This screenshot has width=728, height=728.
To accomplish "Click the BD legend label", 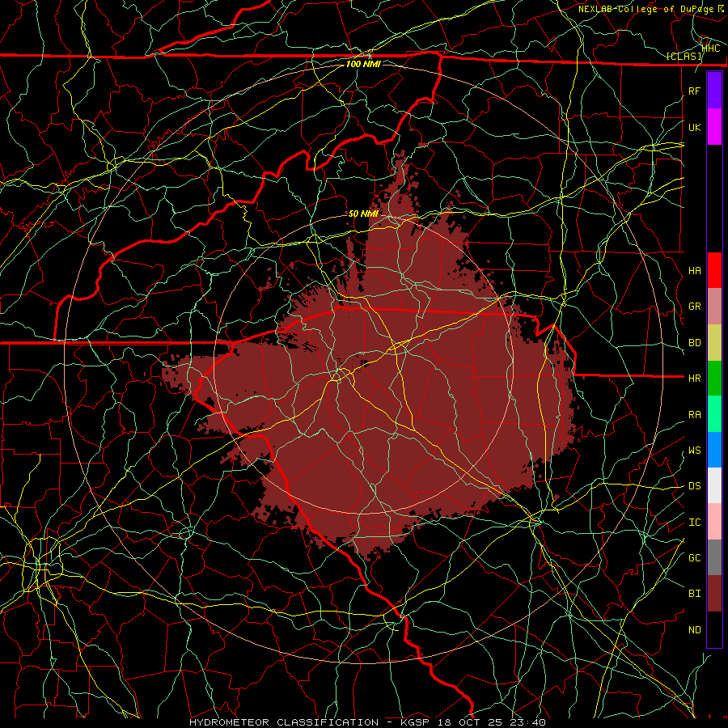I will (695, 343).
